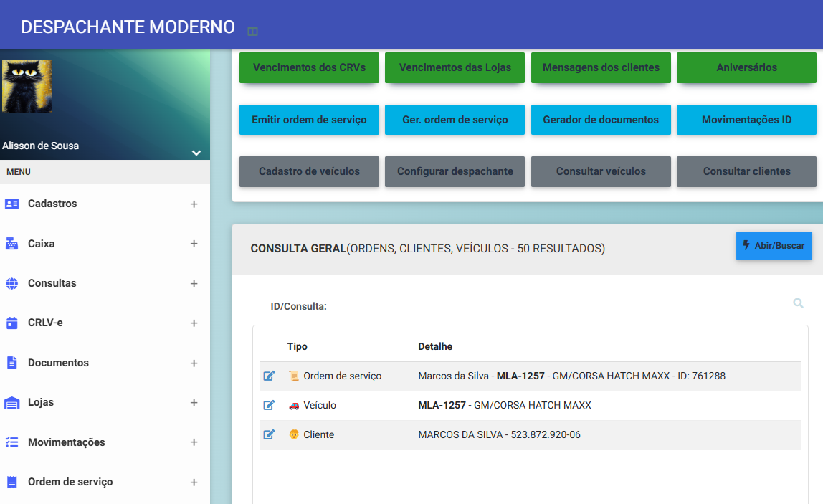Click the Emitir ordem de serviço button
Screen dimensions: 823x504
pyautogui.click(x=309, y=120)
